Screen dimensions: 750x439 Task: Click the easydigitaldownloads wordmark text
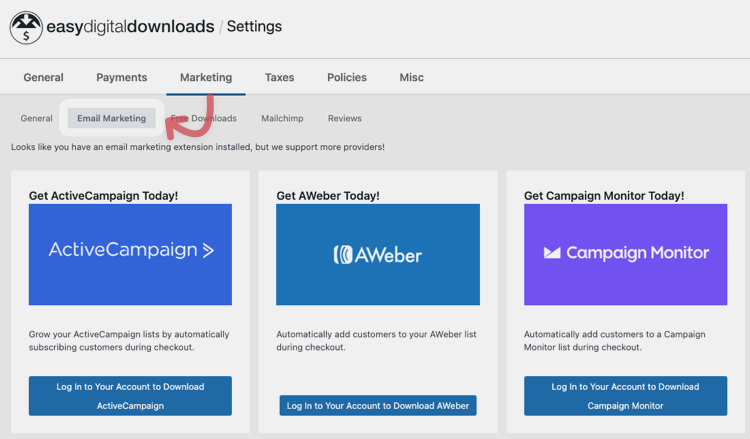coord(130,26)
